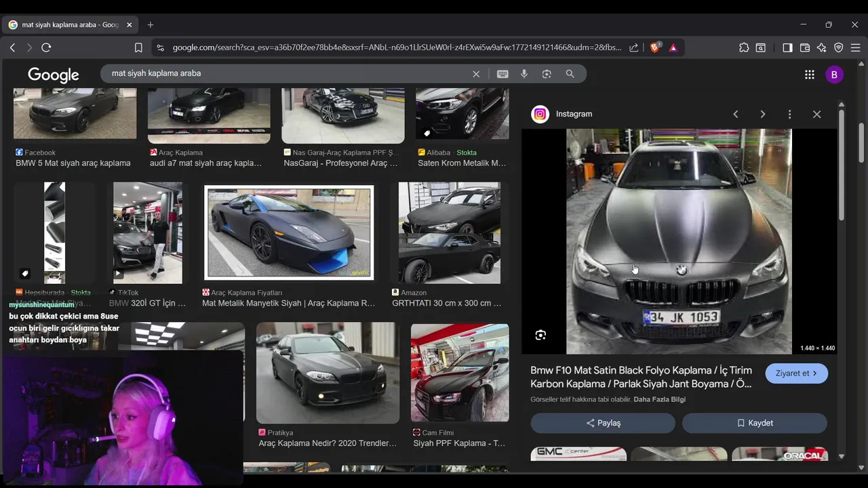Open the Google apps grid

(810, 75)
